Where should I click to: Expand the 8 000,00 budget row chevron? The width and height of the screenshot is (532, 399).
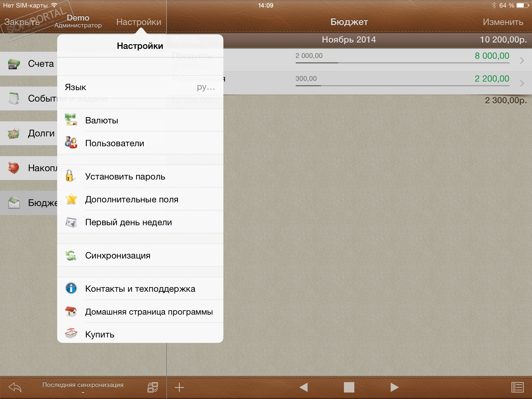(522, 61)
